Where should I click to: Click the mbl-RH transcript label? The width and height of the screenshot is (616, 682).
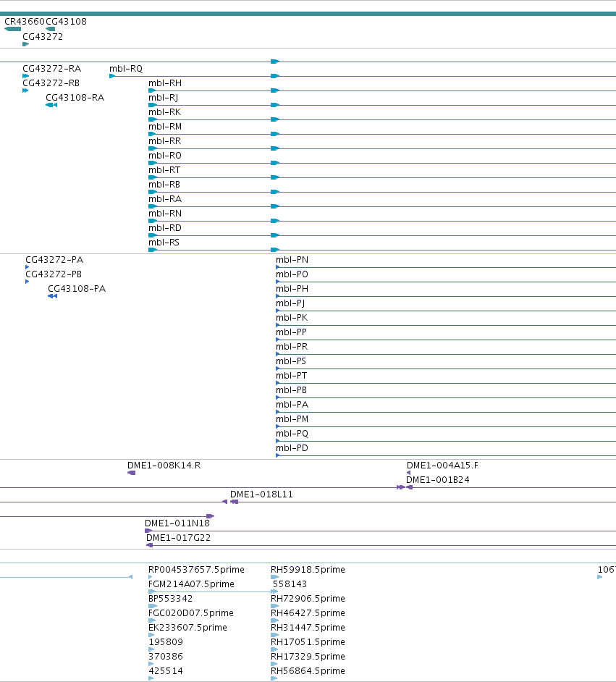(165, 83)
